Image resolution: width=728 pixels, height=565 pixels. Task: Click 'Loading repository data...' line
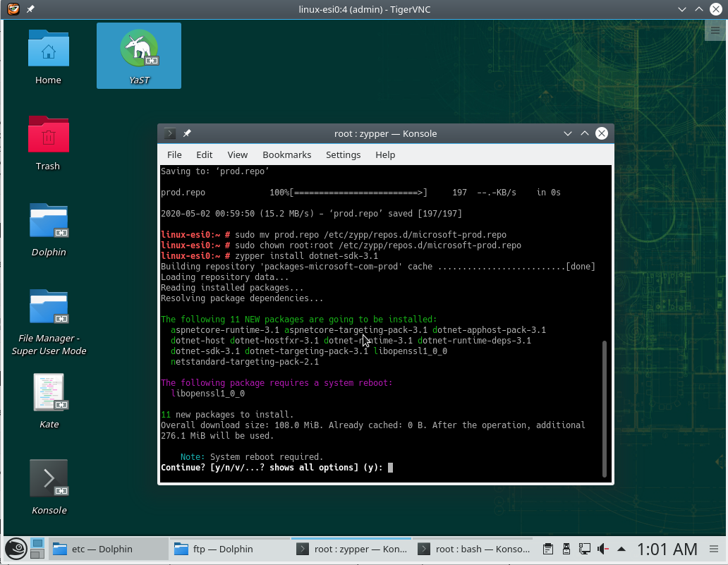[225, 277]
